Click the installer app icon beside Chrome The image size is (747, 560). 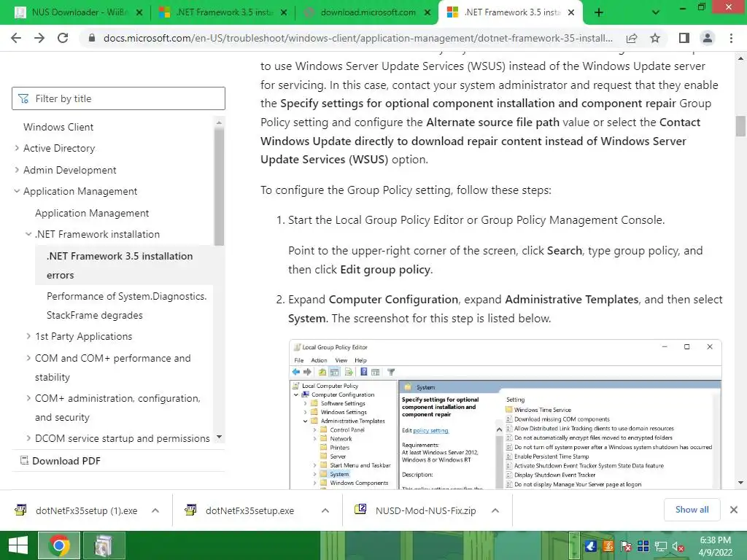(x=104, y=545)
